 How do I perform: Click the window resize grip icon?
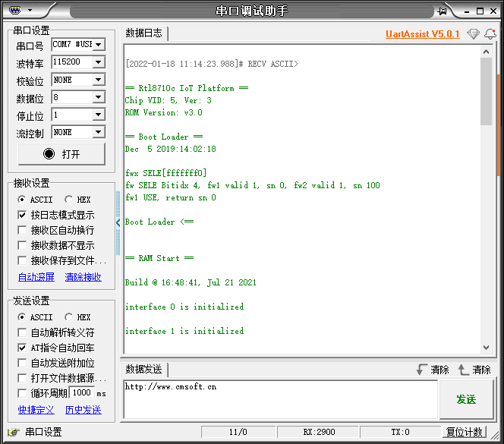[496, 435]
